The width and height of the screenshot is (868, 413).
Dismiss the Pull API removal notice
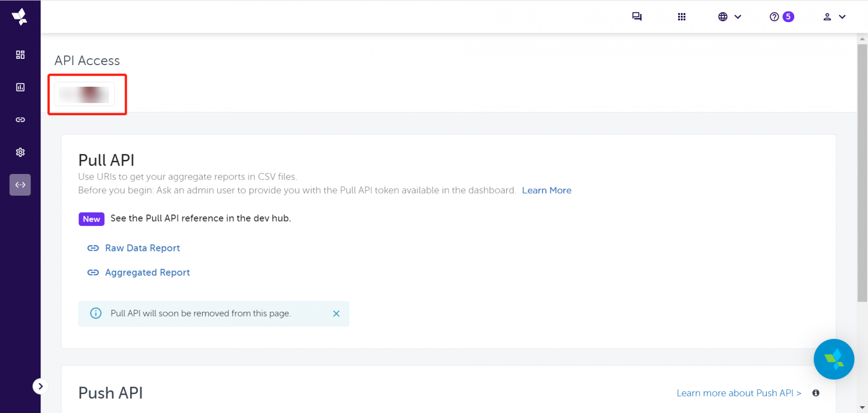coord(336,314)
